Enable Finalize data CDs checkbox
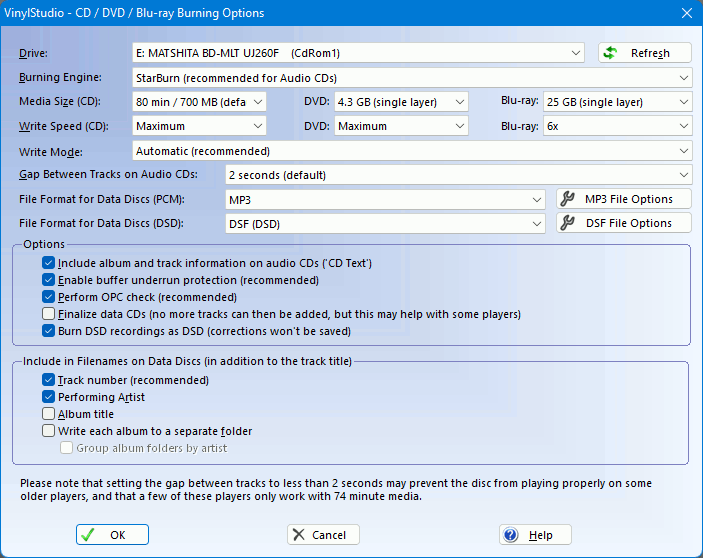This screenshot has width=703, height=558. (x=48, y=314)
